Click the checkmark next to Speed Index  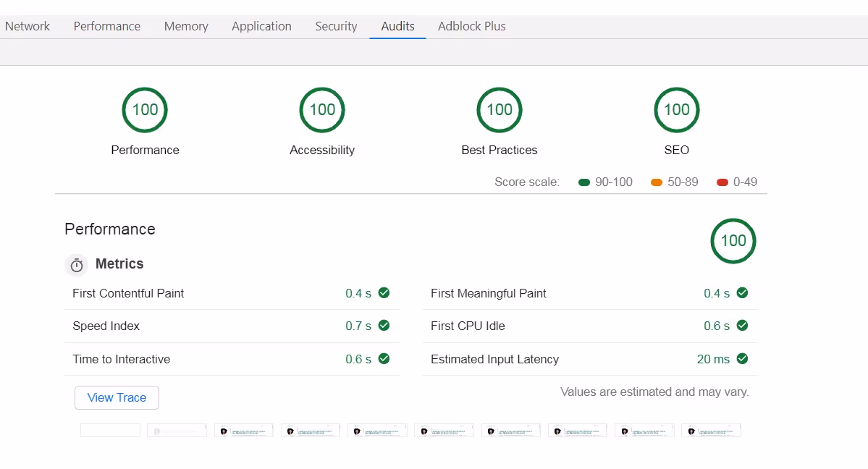(384, 326)
